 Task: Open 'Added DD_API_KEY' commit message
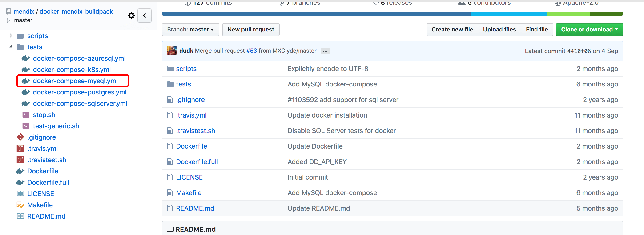pos(317,162)
